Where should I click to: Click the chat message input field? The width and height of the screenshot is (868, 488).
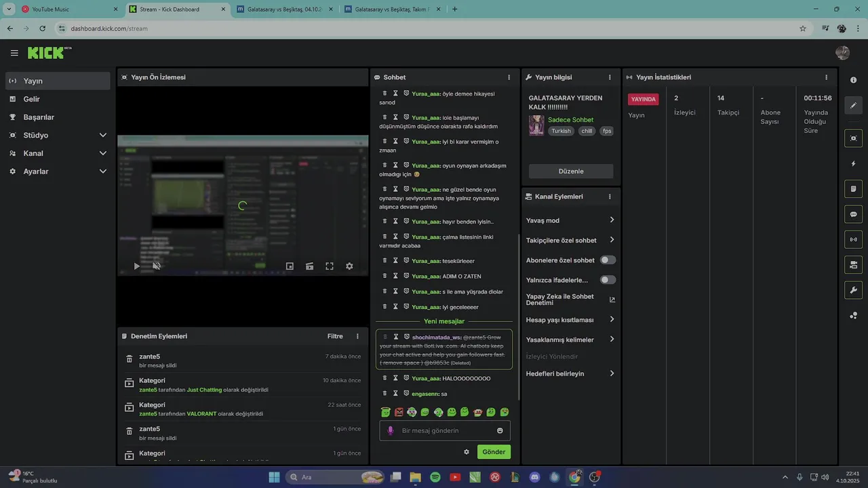445,430
